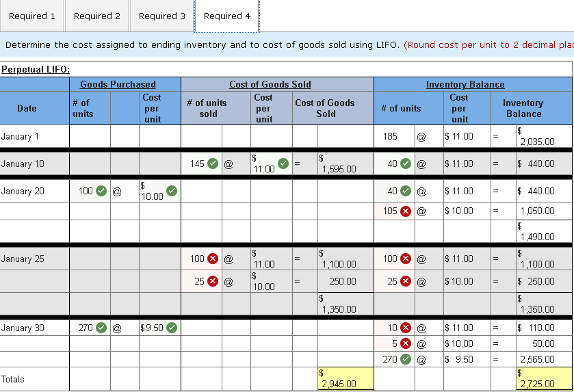The image size is (574, 392).
Task: Edit the January 30 purchase cost field $9.50
Action: pyautogui.click(x=160, y=328)
